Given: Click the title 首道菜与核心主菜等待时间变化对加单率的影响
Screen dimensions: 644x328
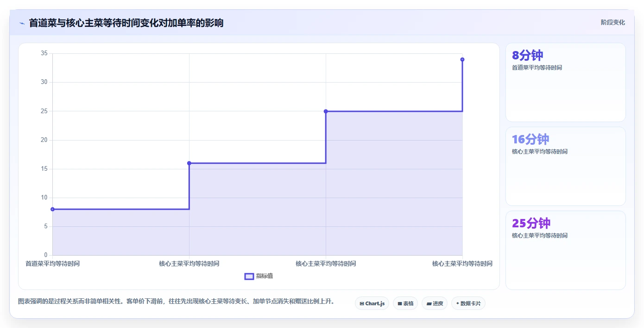Looking at the screenshot, I should coord(126,23).
